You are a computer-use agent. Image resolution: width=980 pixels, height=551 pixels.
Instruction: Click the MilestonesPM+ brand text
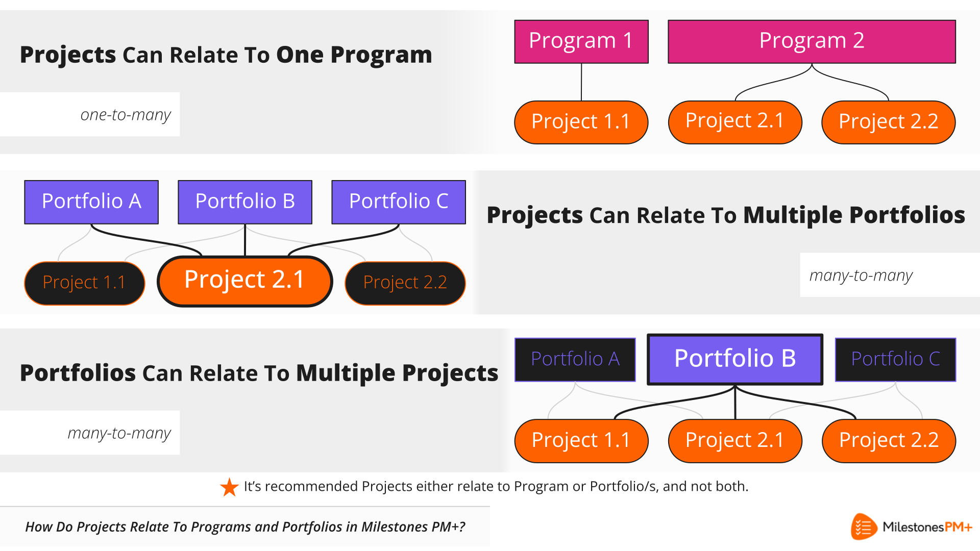pos(927,527)
